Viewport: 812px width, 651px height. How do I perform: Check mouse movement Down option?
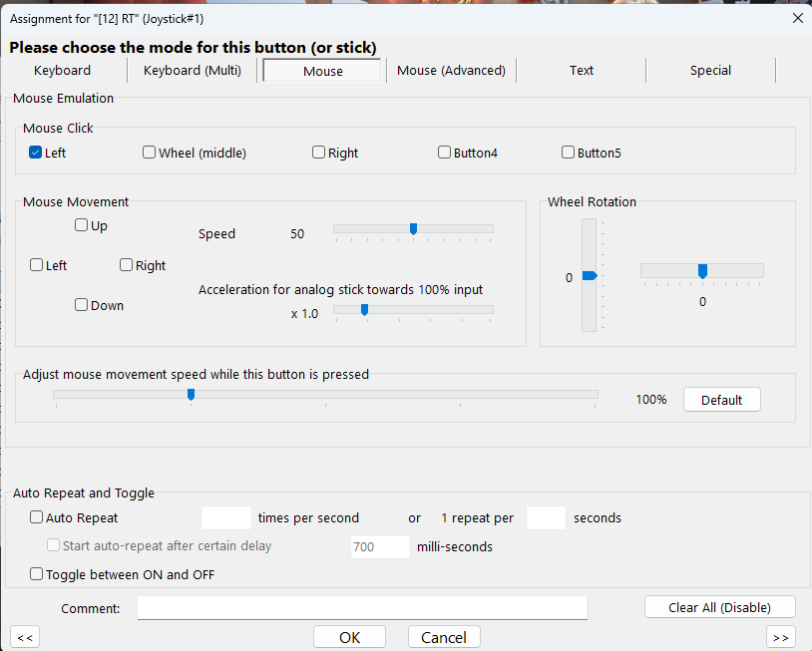[x=82, y=305]
